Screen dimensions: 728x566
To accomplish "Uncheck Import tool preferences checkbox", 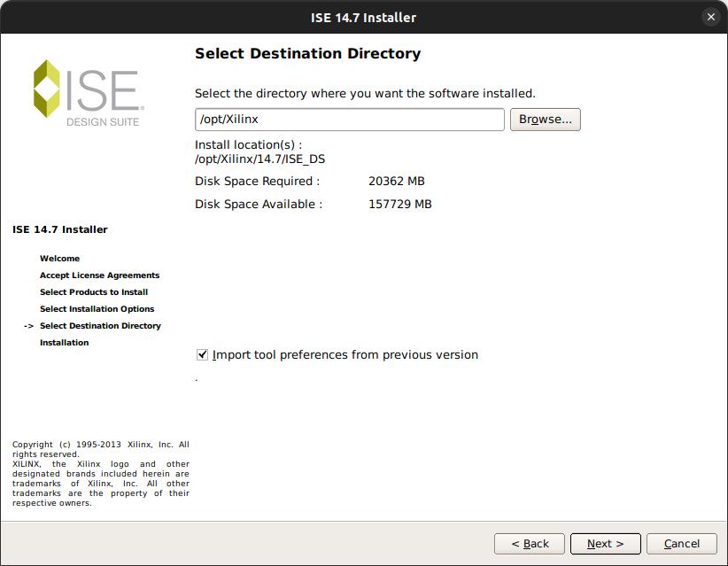I will pyautogui.click(x=202, y=354).
